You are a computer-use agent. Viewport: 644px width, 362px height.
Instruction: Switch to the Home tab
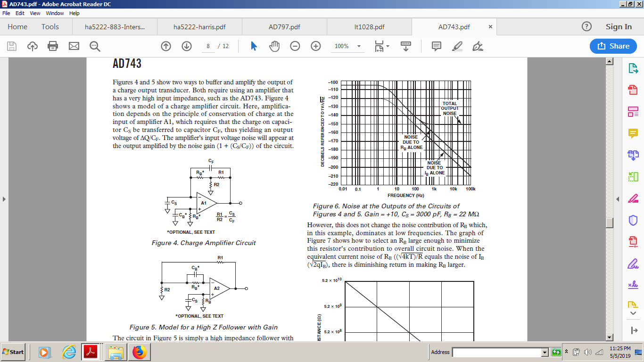[x=17, y=27]
